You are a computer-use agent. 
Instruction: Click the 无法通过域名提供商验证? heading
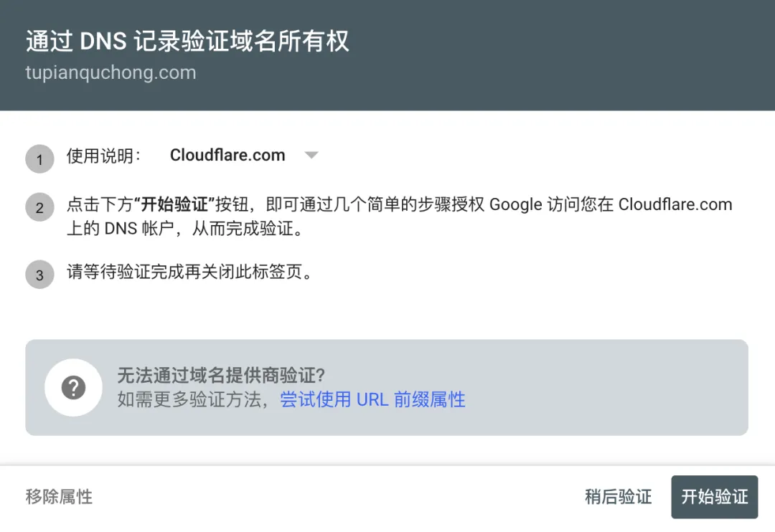[221, 375]
